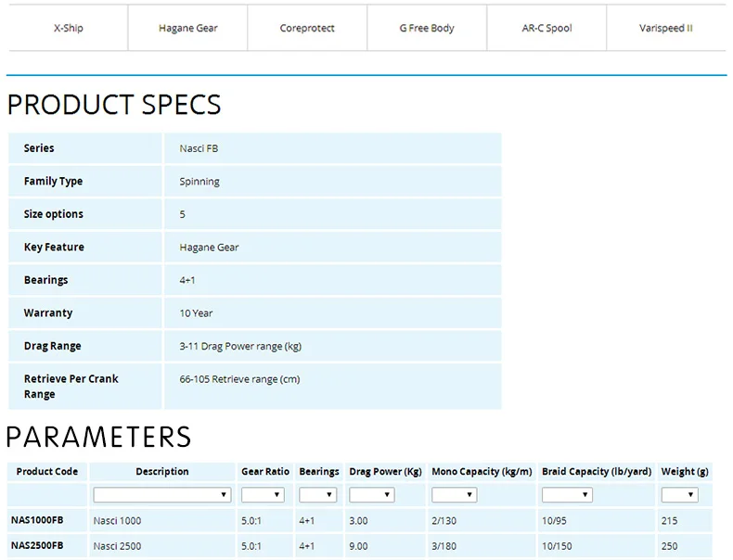Click the Gear Ratio column header
The width and height of the screenshot is (733, 560).
click(265, 471)
